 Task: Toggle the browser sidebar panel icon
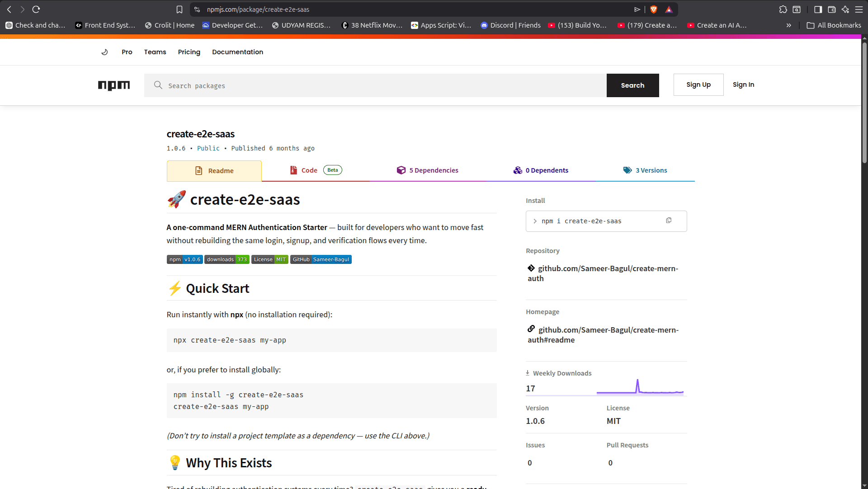click(x=818, y=9)
